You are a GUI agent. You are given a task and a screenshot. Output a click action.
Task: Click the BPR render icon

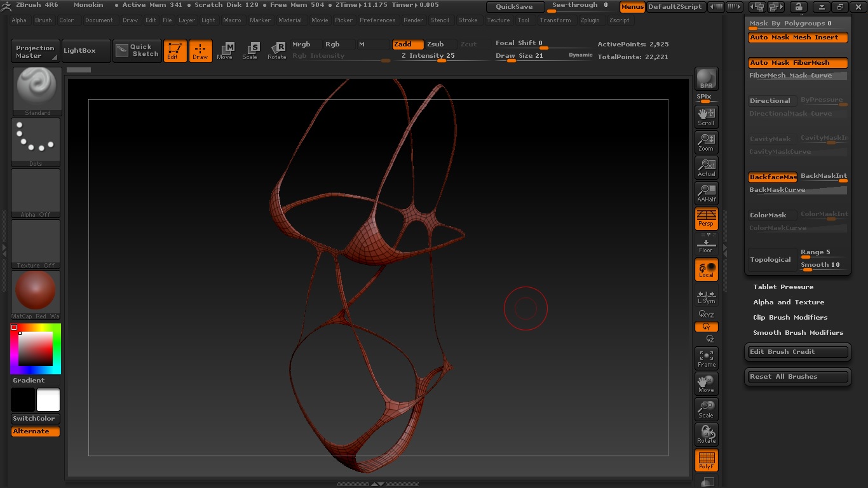click(x=706, y=79)
